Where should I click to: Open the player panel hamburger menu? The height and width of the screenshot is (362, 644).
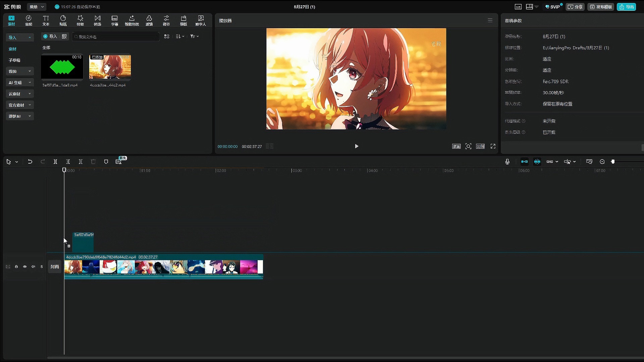(490, 20)
